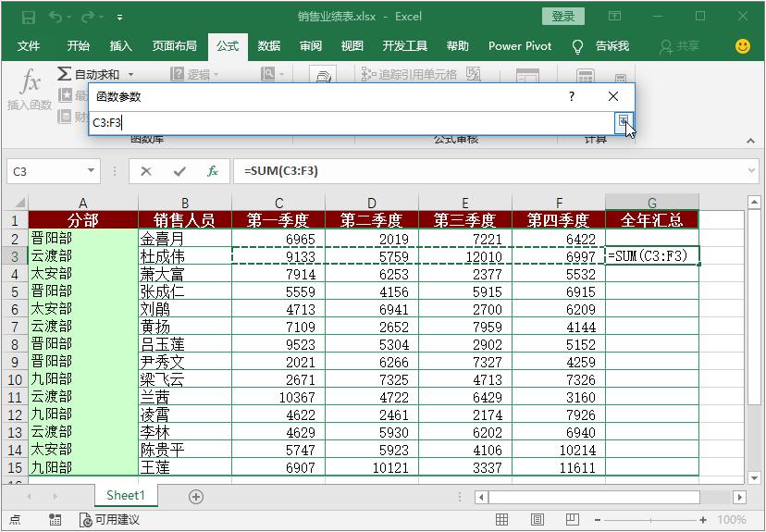
Task: Cancel formula entry with the X icon
Action: [146, 171]
